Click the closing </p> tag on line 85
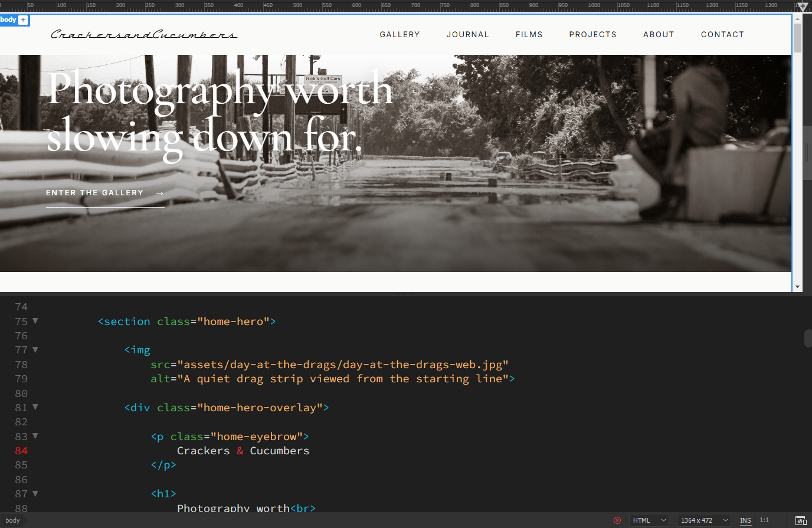Image resolution: width=812 pixels, height=528 pixels. click(163, 465)
